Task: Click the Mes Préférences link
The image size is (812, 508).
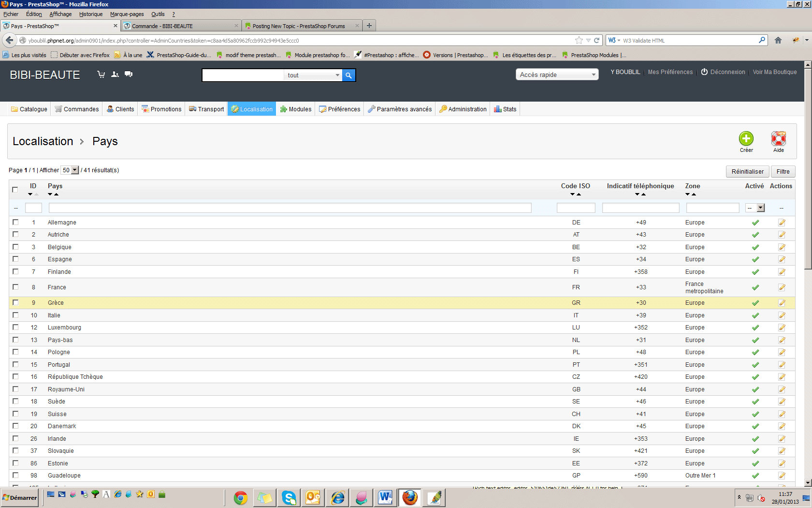Action: pyautogui.click(x=670, y=72)
